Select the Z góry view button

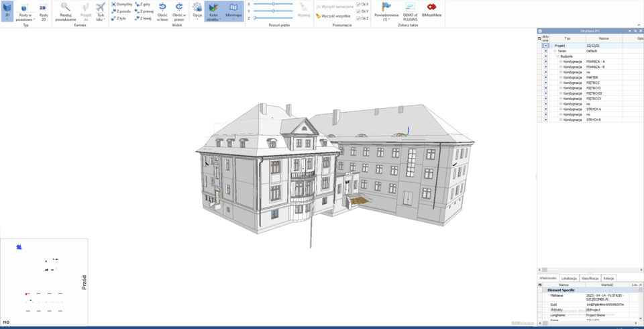(143, 4)
